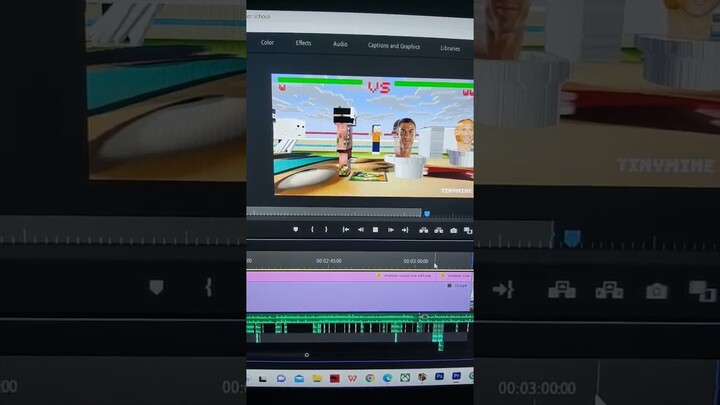Open the Comparison View button
Viewport: 720px width, 405px height.
click(x=468, y=231)
